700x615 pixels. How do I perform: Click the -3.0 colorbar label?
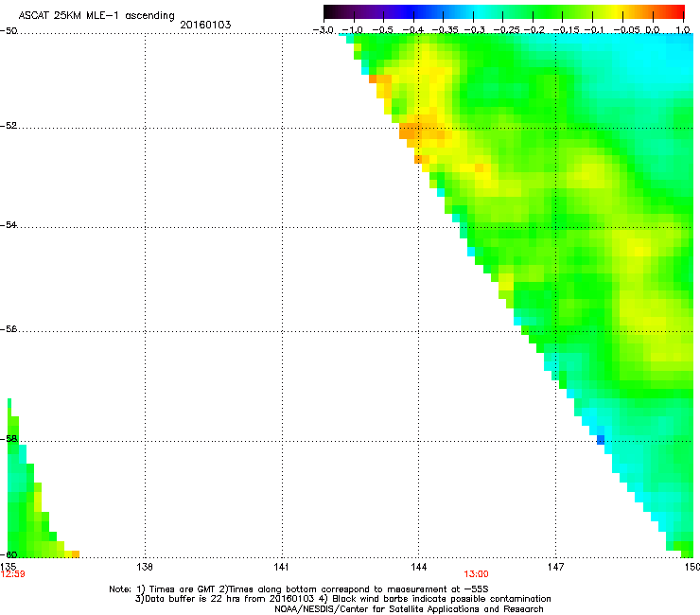click(x=324, y=30)
